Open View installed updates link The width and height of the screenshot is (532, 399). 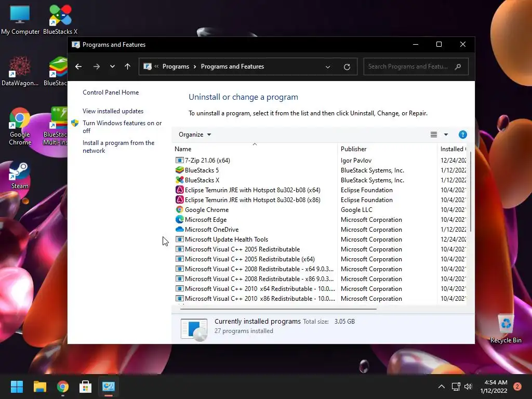point(113,111)
